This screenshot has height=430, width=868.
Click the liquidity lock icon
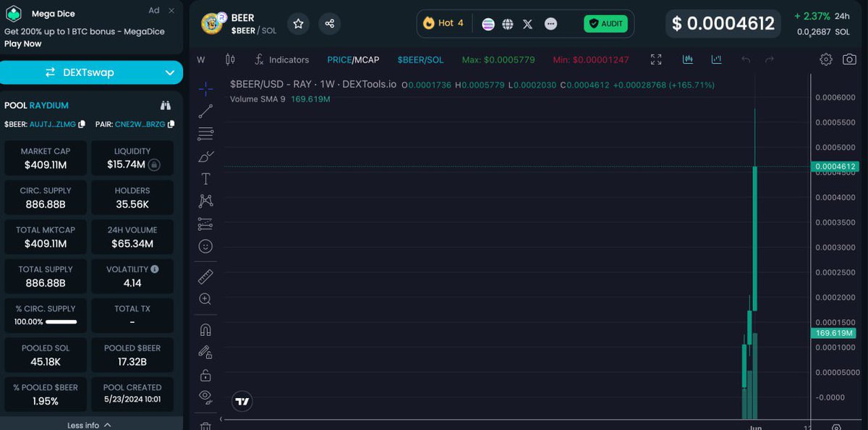(x=154, y=165)
